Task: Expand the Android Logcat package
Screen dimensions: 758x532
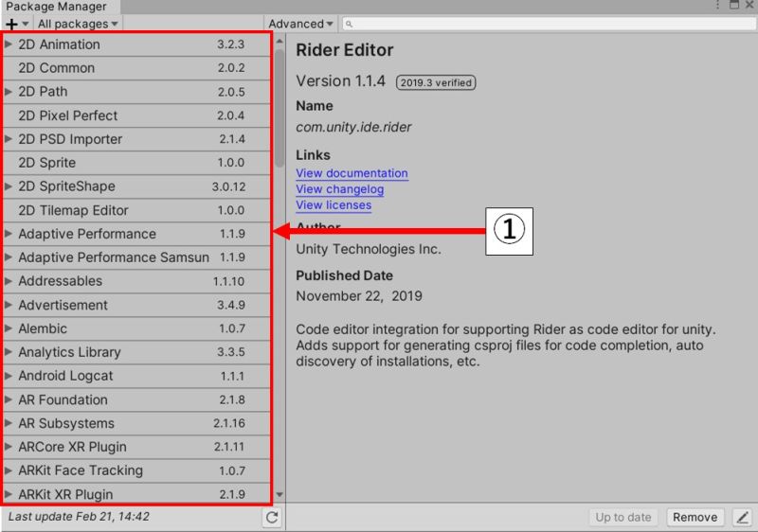Action: [9, 376]
